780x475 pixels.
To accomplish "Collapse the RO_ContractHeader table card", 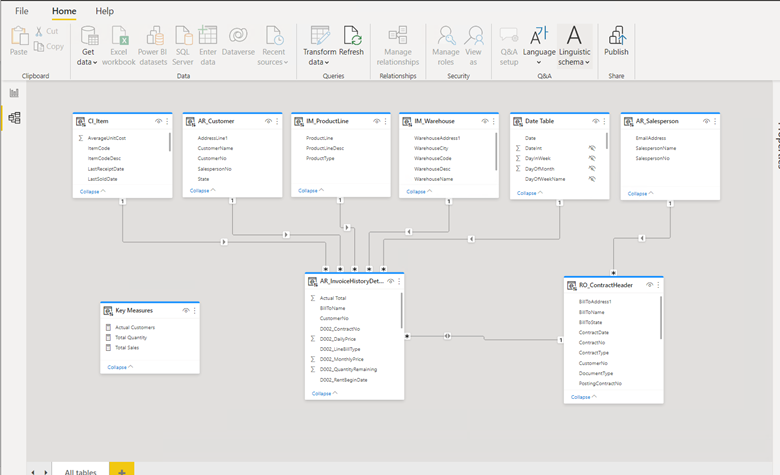I will [584, 397].
